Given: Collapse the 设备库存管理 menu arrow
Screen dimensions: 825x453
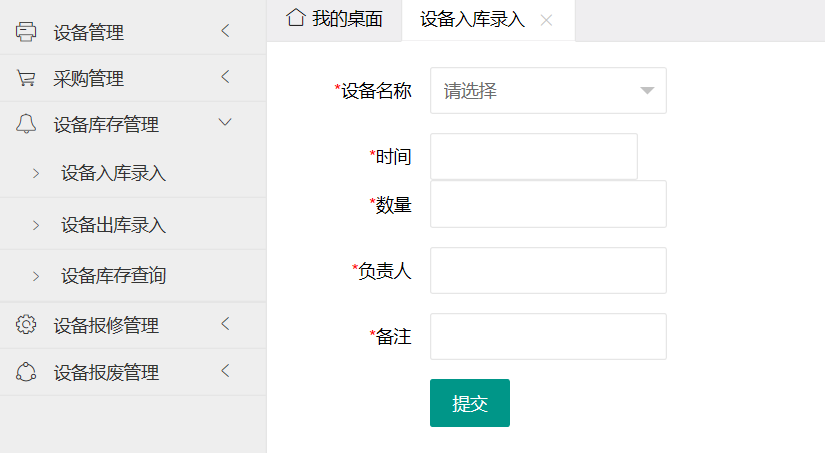Looking at the screenshot, I should 225,123.
